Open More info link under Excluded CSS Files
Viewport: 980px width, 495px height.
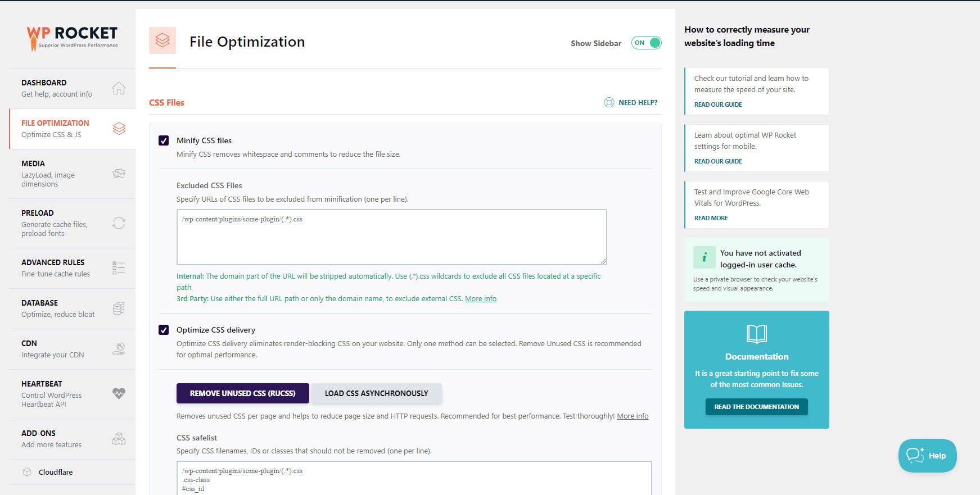(x=481, y=298)
